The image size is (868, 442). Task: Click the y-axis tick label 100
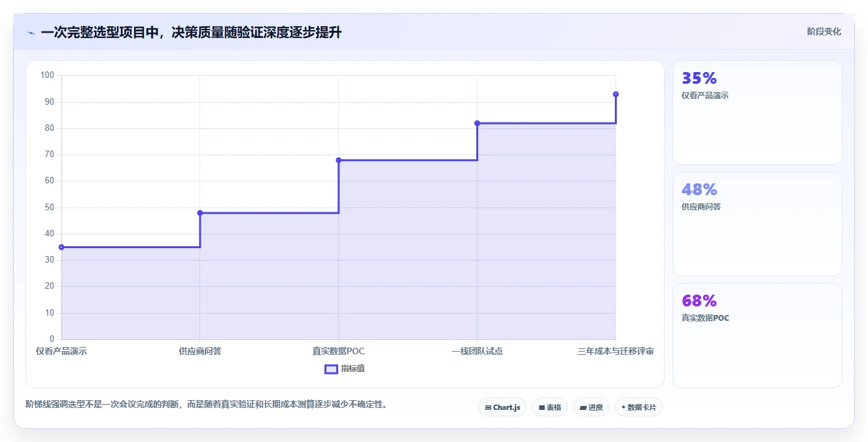click(x=47, y=75)
